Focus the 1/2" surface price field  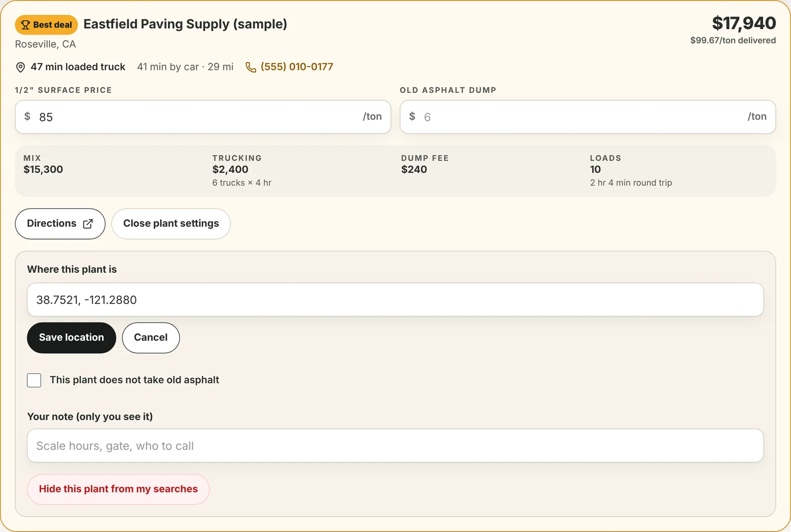(203, 117)
